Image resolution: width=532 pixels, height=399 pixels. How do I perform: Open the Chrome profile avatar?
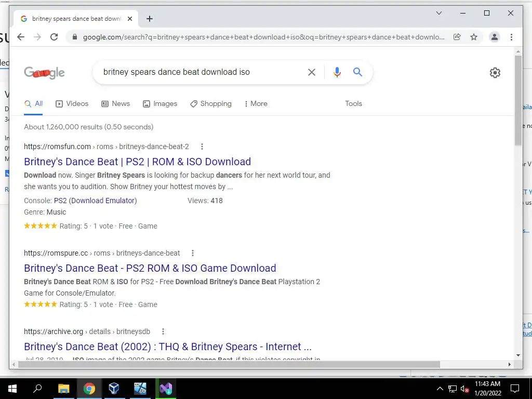pyautogui.click(x=495, y=37)
